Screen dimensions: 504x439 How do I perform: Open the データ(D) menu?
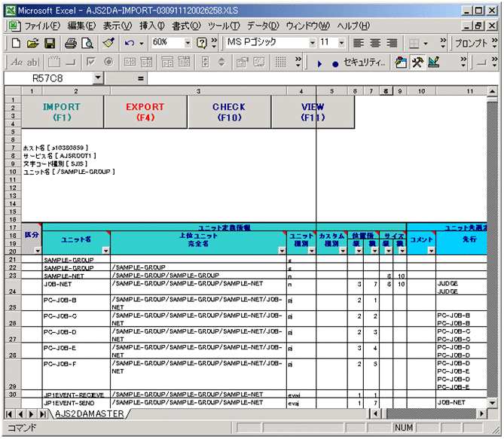(263, 26)
